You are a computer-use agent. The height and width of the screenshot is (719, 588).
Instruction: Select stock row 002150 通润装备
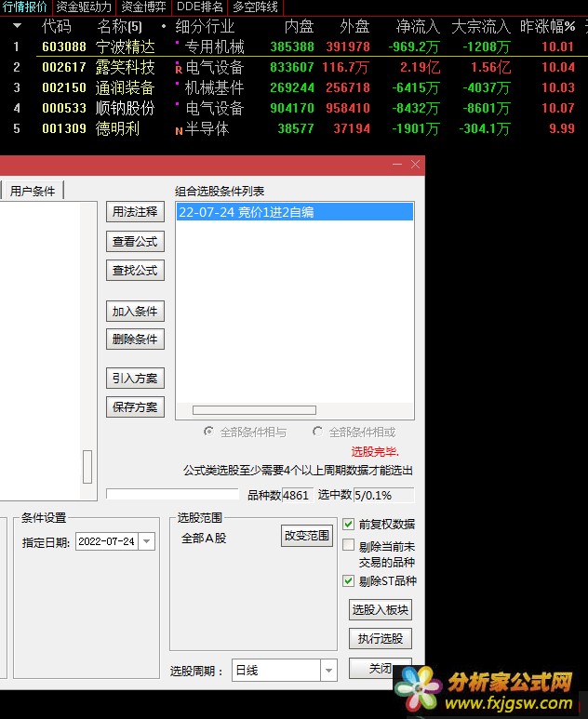click(x=294, y=87)
